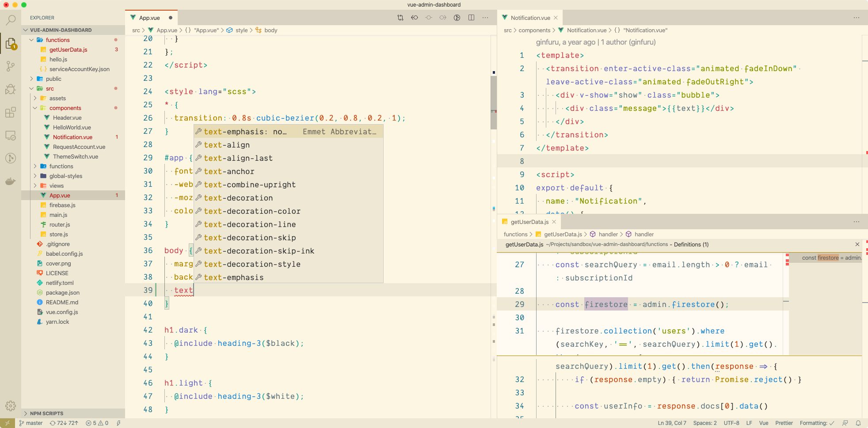Viewport: 868px width, 428px height.
Task: Select the getUserData.js editor tab
Action: (x=529, y=222)
